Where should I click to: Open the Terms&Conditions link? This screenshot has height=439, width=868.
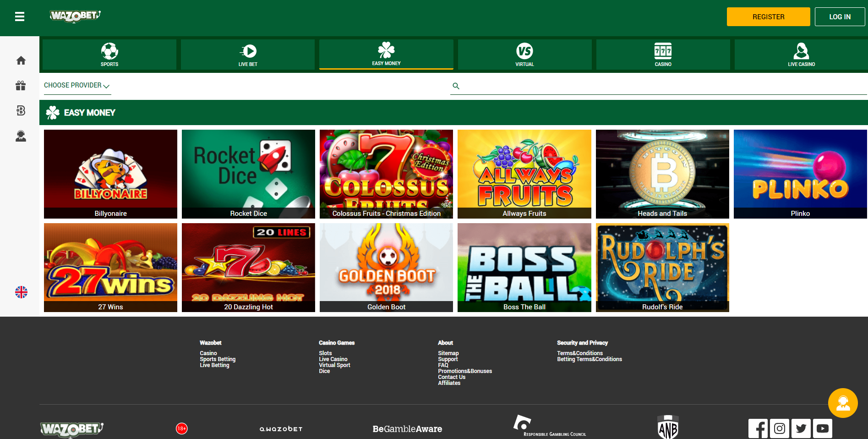pos(580,353)
